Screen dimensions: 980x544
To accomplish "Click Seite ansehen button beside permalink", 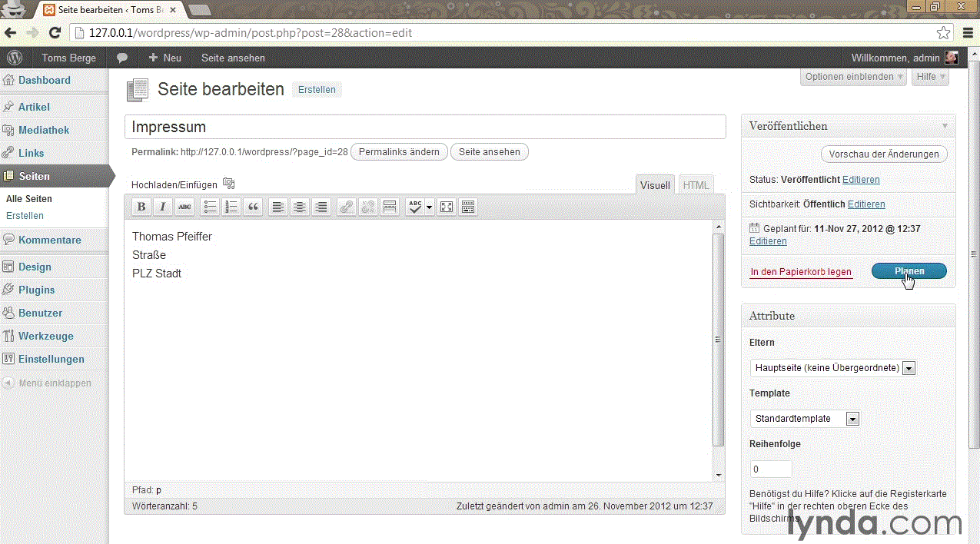I will (490, 152).
